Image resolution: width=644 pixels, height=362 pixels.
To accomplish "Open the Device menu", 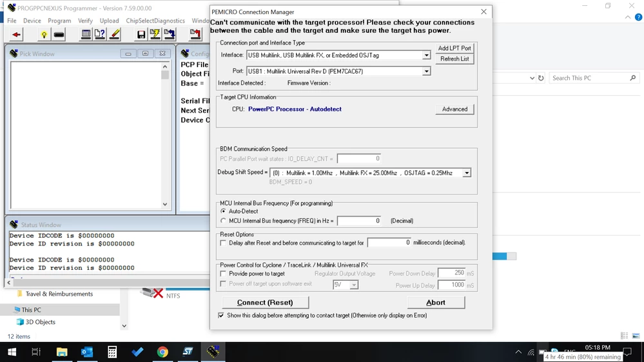I will 32,21.
